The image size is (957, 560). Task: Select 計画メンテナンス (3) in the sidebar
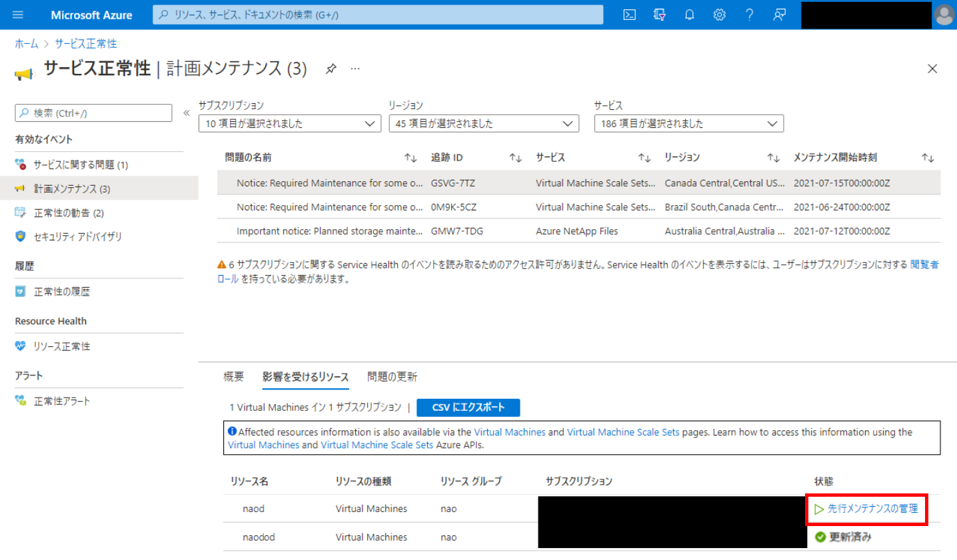pos(99,188)
